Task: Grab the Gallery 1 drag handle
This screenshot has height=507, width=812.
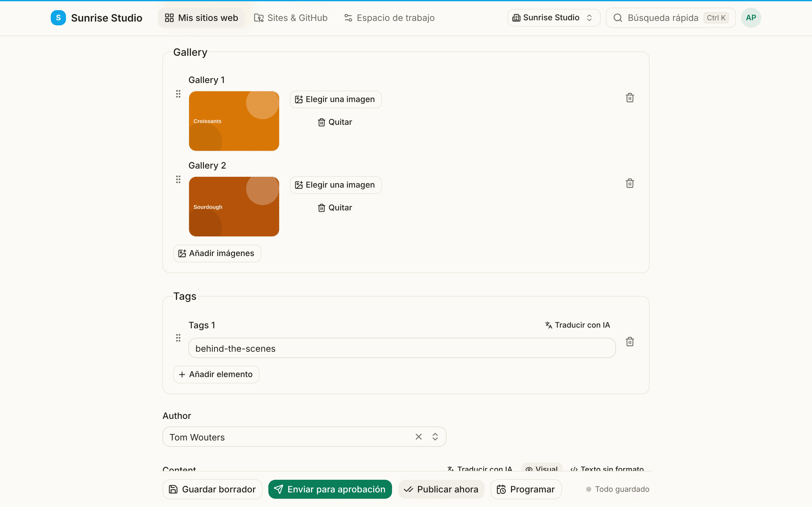Action: click(178, 94)
